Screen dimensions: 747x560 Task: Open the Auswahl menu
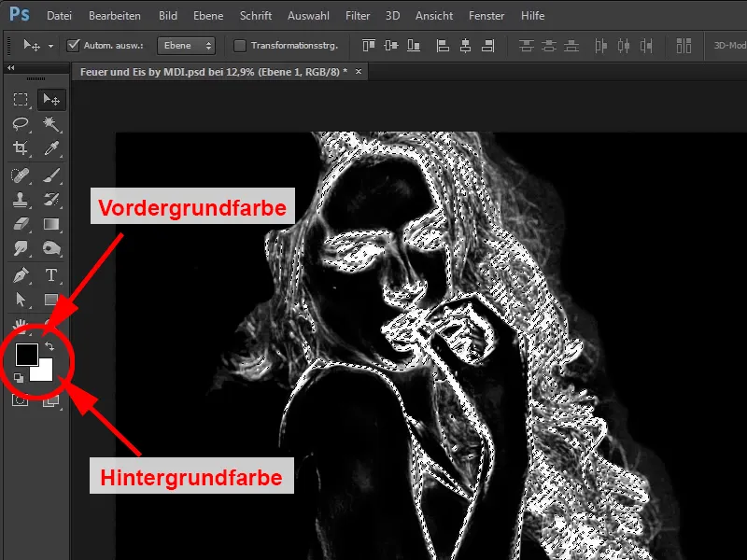308,16
